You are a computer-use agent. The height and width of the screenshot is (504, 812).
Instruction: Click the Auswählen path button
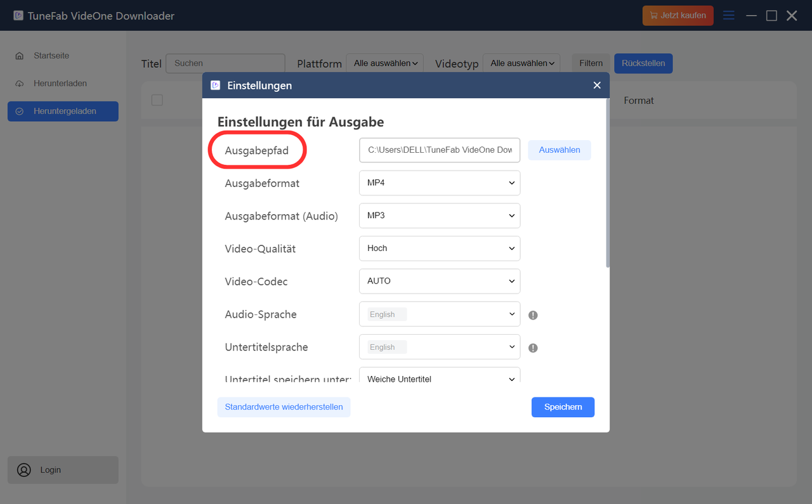coord(560,150)
